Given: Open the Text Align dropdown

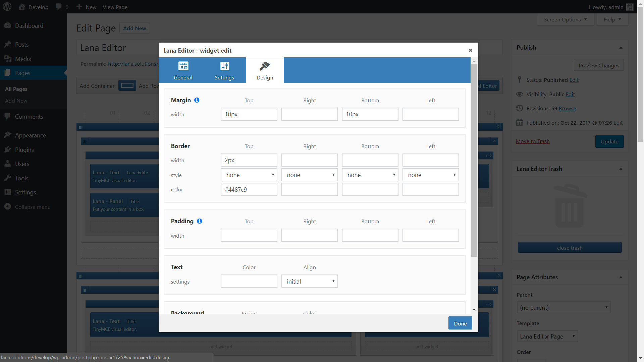Looking at the screenshot, I should (x=309, y=281).
